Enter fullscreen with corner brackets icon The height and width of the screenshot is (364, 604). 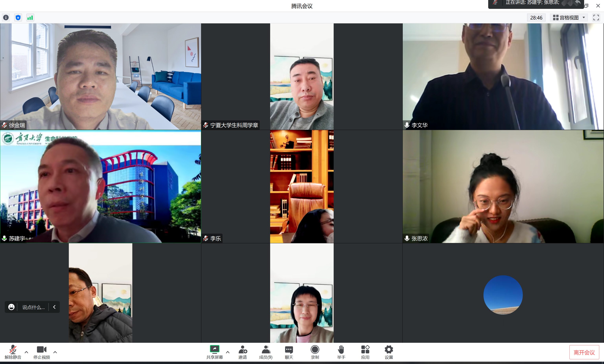(596, 18)
